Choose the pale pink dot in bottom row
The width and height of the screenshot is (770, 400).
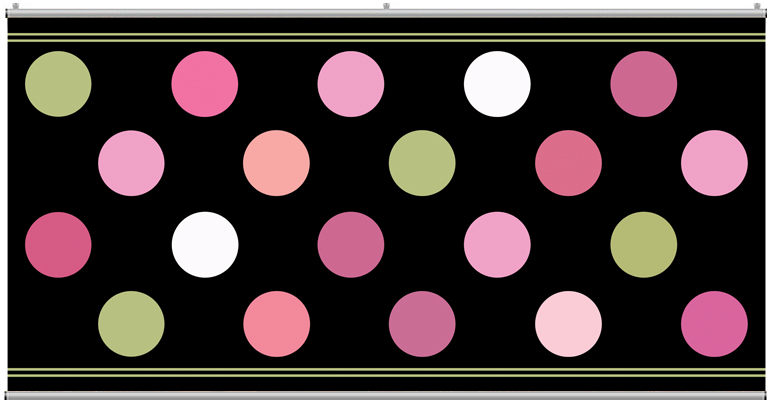click(568, 324)
